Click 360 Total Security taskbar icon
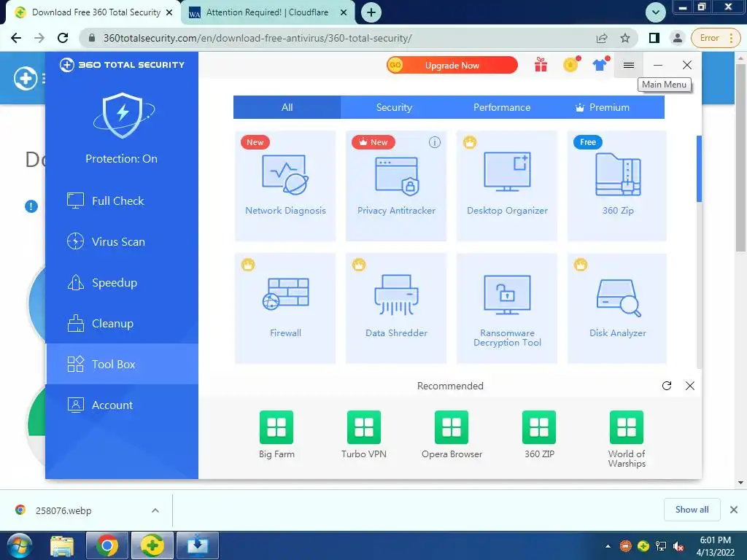747x560 pixels. pos(152,545)
